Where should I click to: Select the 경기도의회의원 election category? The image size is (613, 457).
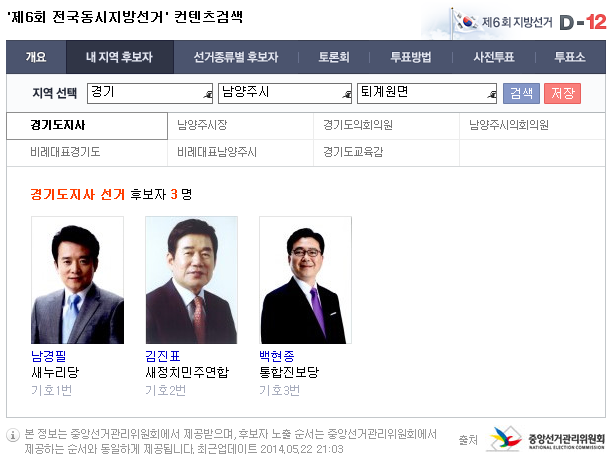point(386,126)
